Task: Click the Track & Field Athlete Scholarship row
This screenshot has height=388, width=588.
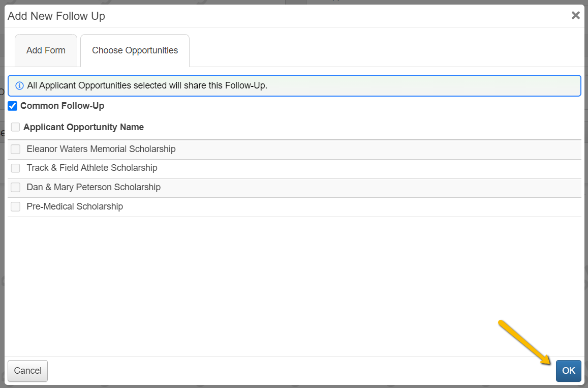Action: (92, 168)
